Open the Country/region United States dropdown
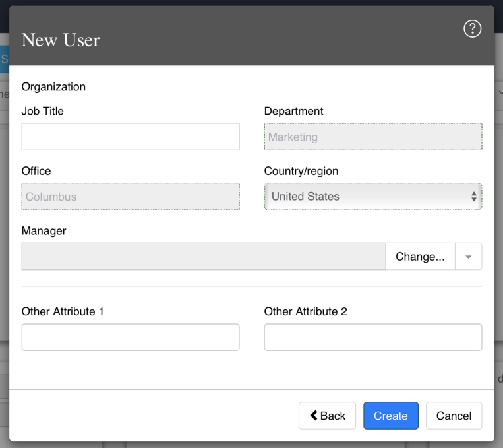Screen dimensions: 503x448 (372, 196)
